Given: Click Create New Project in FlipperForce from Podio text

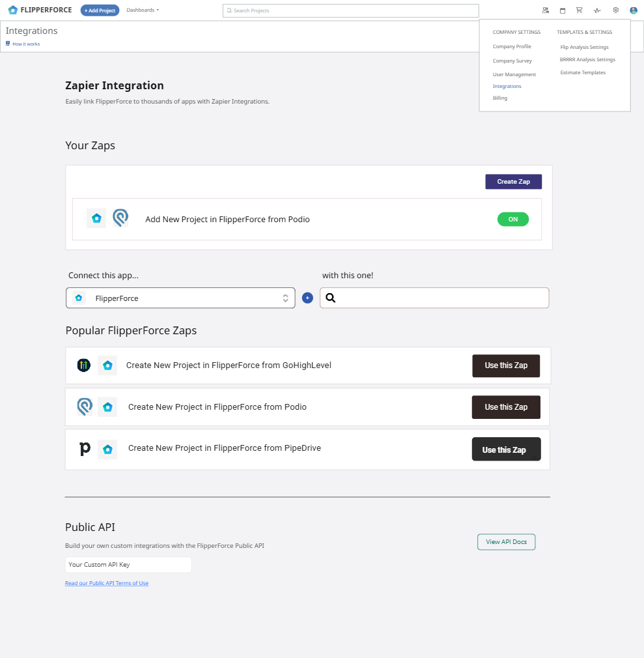Looking at the screenshot, I should point(217,407).
